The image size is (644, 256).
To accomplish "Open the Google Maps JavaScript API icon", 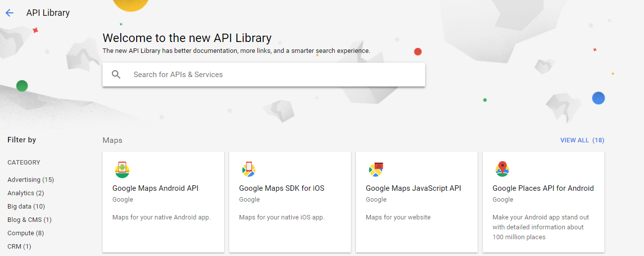I will pos(376,170).
